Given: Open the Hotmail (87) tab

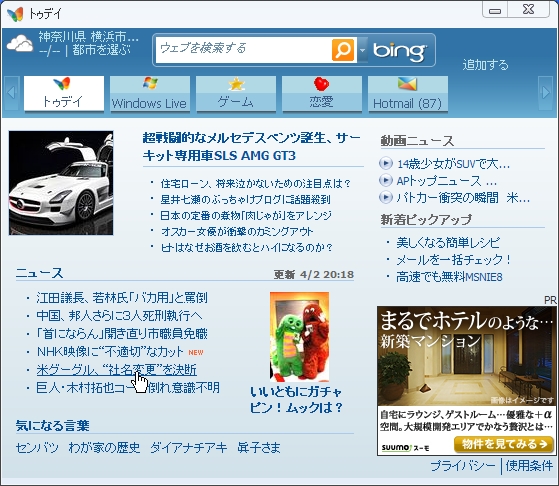Looking at the screenshot, I should click(408, 93).
